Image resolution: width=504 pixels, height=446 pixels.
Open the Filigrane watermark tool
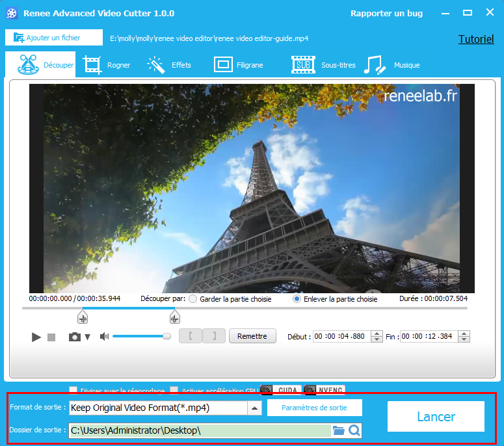239,65
